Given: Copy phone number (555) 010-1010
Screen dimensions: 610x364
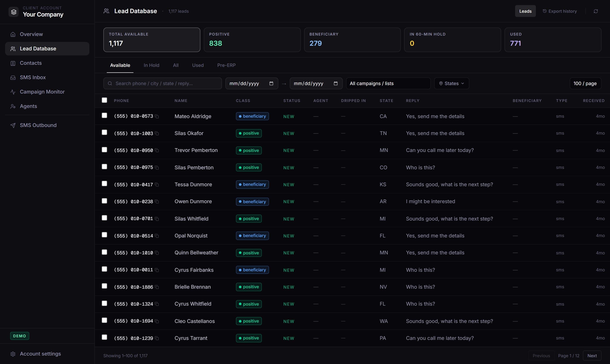Looking at the screenshot, I should (157, 253).
